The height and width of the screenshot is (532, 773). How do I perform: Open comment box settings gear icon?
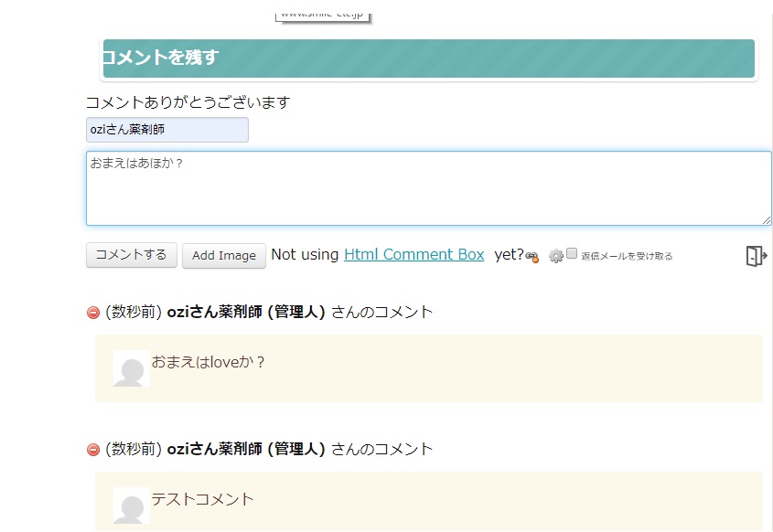tap(555, 257)
